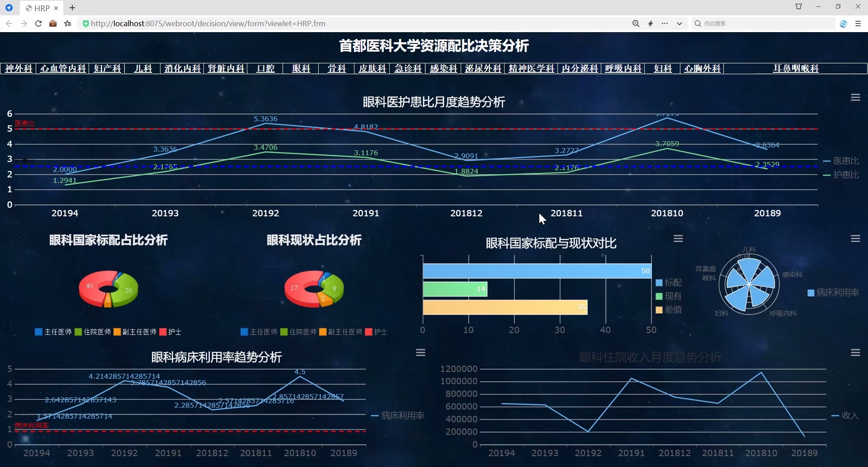Click the magnifier icon in the address bar
The height and width of the screenshot is (467, 868).
point(636,23)
